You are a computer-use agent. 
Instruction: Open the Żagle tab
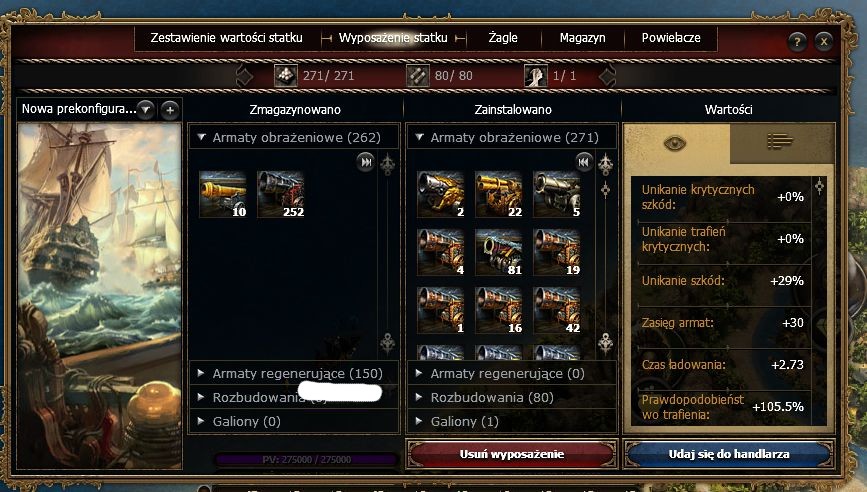point(503,38)
